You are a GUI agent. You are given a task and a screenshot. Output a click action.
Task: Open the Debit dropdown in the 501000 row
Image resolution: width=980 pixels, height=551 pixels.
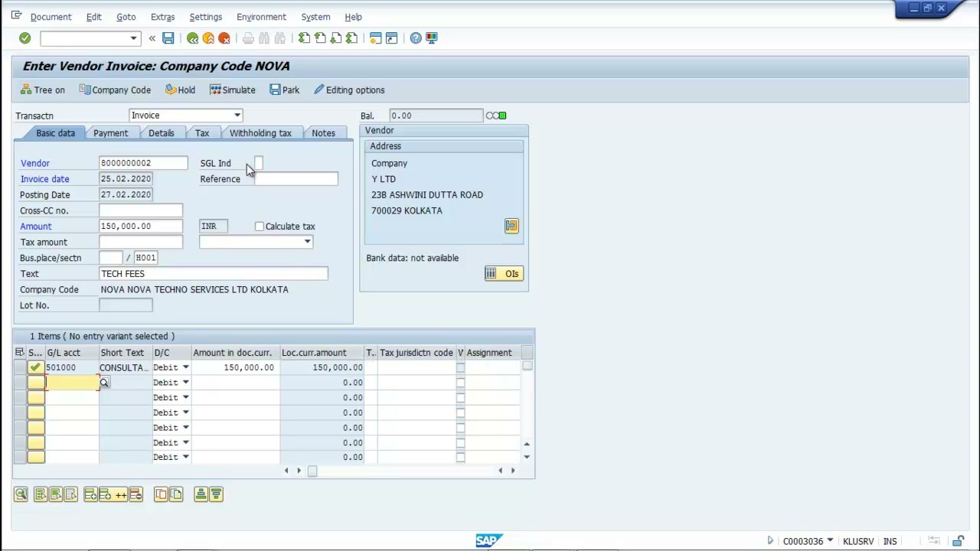click(x=185, y=368)
